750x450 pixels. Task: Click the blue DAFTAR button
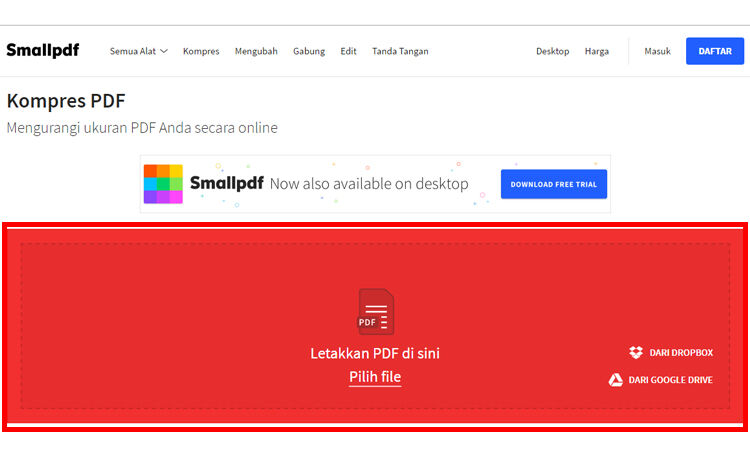click(x=715, y=51)
